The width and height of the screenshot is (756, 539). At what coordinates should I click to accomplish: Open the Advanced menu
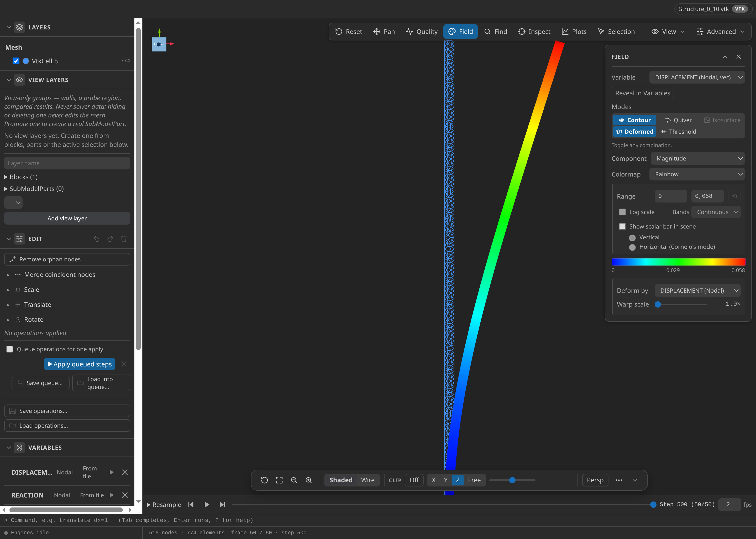[721, 32]
